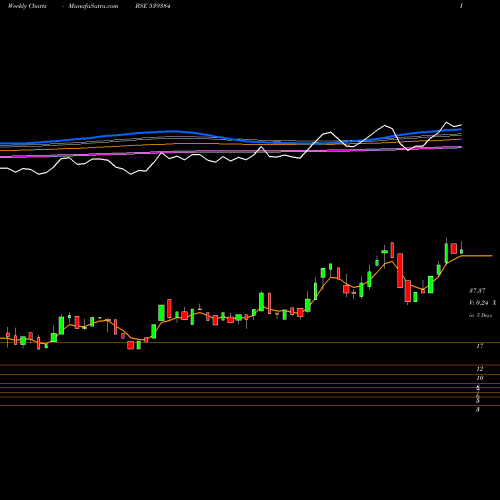Click the volume reading "V: 0.24 X"
This screenshot has width=500, height=500.
482,303
